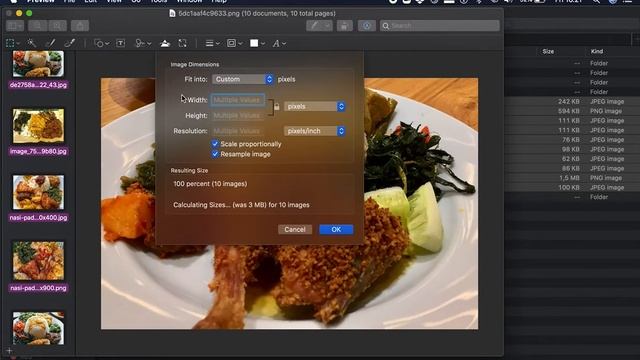The width and height of the screenshot is (640, 360).
Task: Open the Tools menu in menu bar
Action: (158, 1)
